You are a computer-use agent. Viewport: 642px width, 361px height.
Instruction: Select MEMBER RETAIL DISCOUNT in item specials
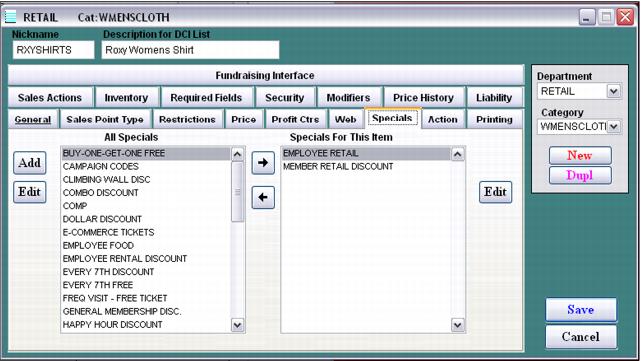point(366,167)
